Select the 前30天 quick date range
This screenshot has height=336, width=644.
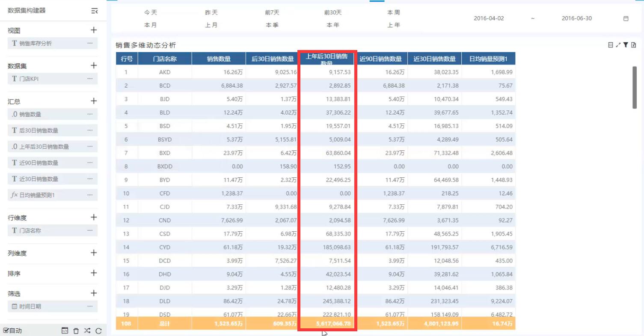(x=333, y=13)
